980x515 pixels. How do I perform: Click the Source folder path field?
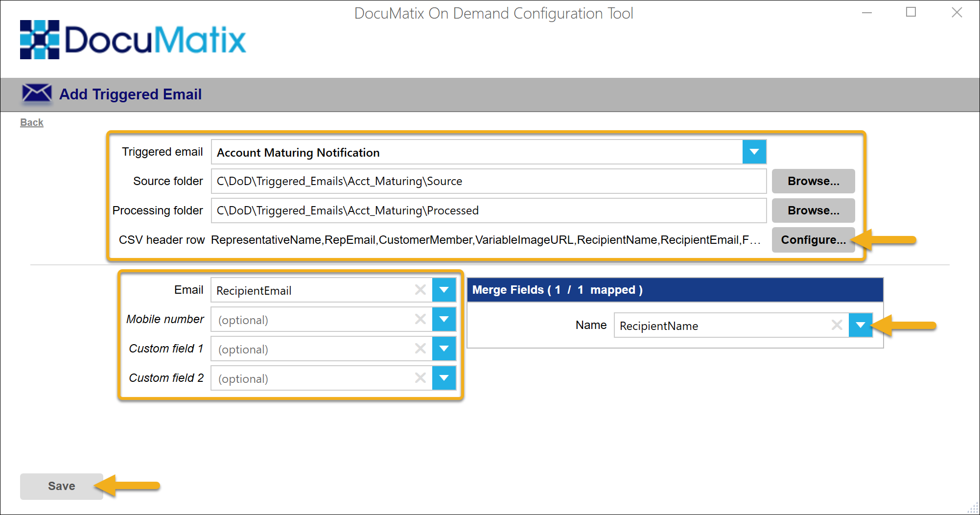pyautogui.click(x=489, y=181)
